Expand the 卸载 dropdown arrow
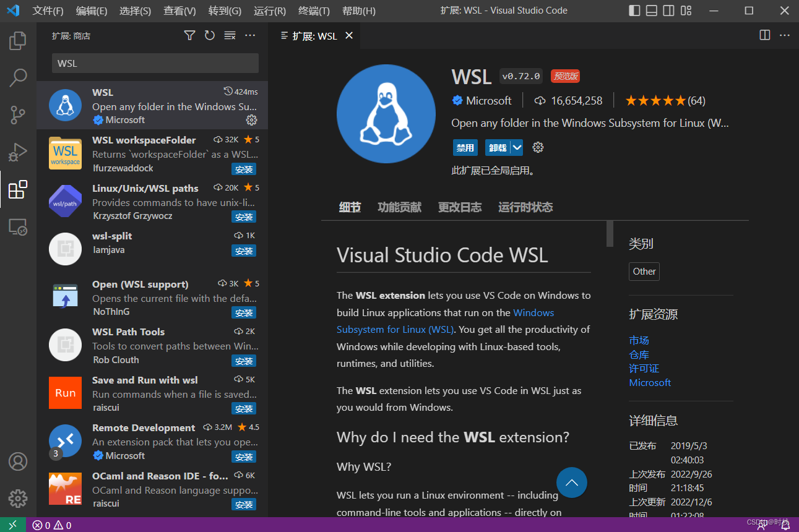799x532 pixels. click(x=517, y=147)
